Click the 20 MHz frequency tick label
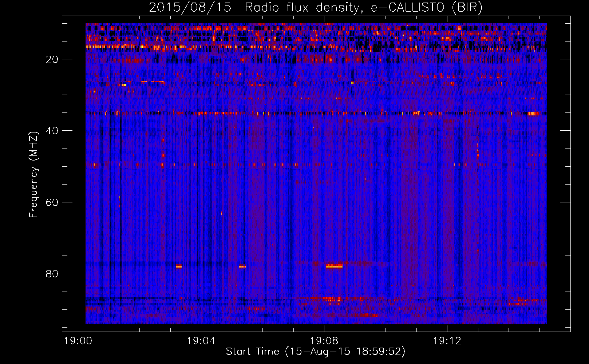 pos(52,59)
